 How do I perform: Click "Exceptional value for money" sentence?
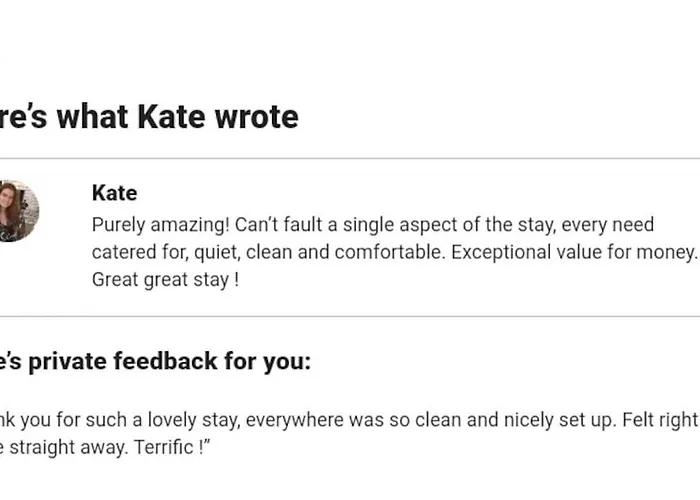click(572, 252)
